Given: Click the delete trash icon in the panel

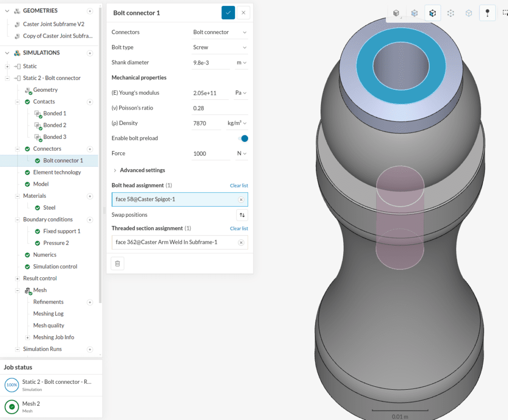Looking at the screenshot, I should coord(117,263).
